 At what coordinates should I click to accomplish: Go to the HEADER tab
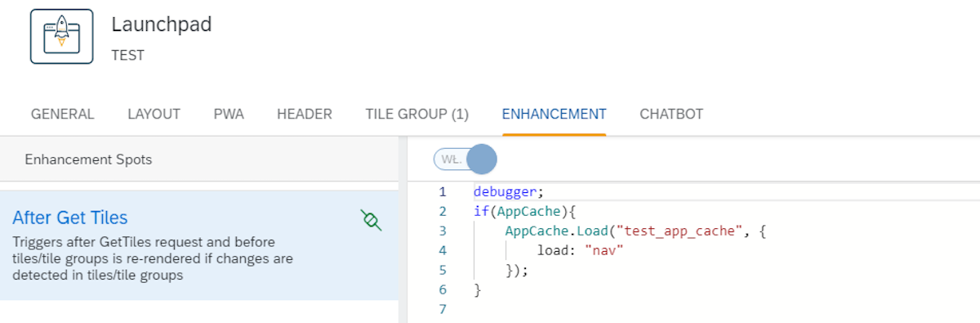point(305,114)
